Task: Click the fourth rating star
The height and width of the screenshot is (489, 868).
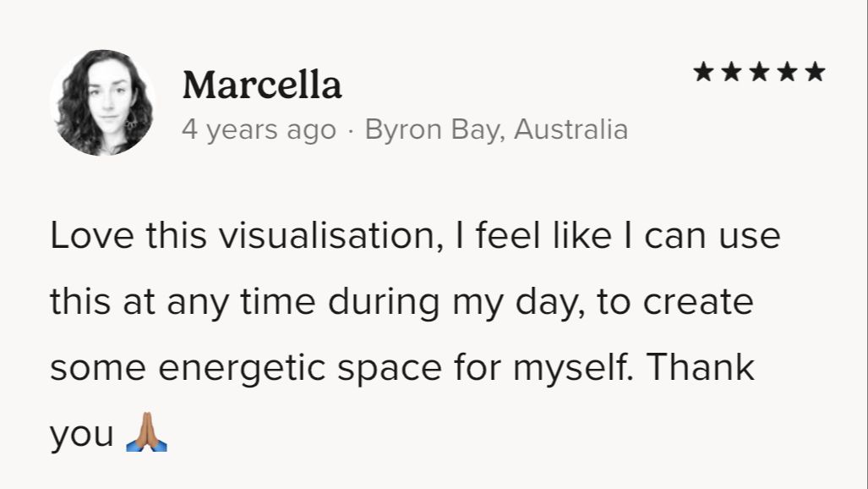Action: (x=788, y=72)
